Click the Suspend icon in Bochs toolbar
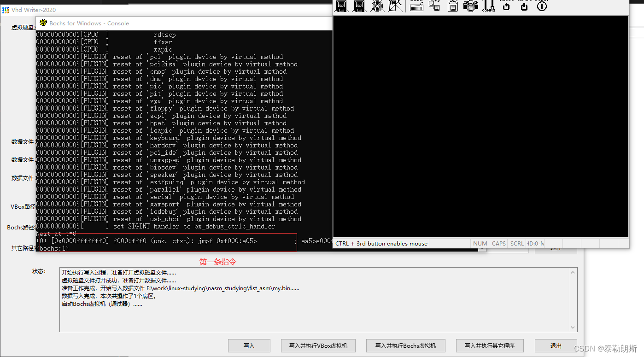This screenshot has width=644, height=357. (524, 6)
